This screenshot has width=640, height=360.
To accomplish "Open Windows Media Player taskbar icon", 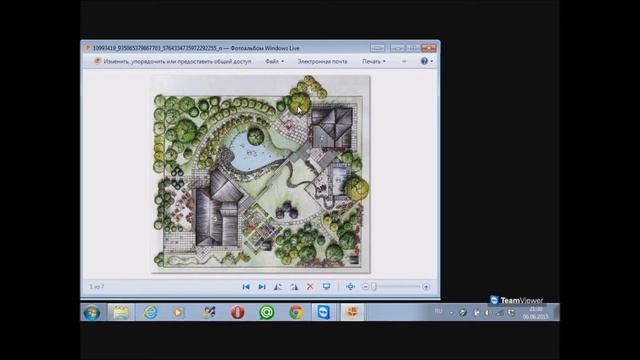I will [x=178, y=313].
